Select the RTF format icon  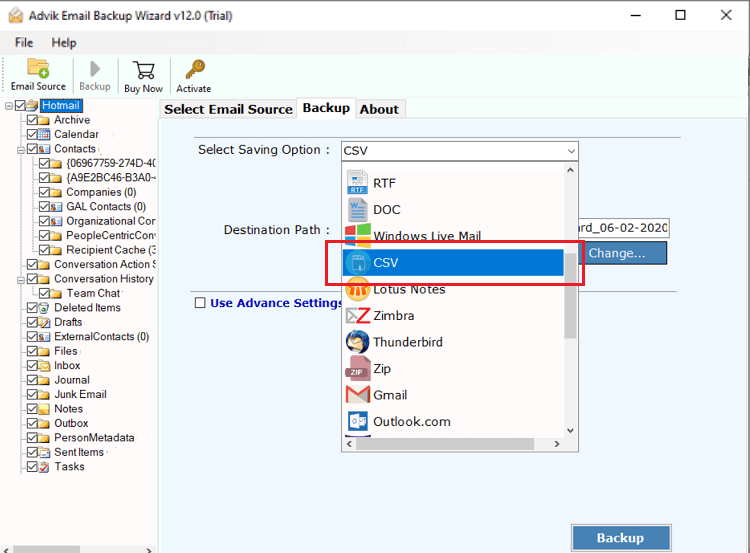357,183
